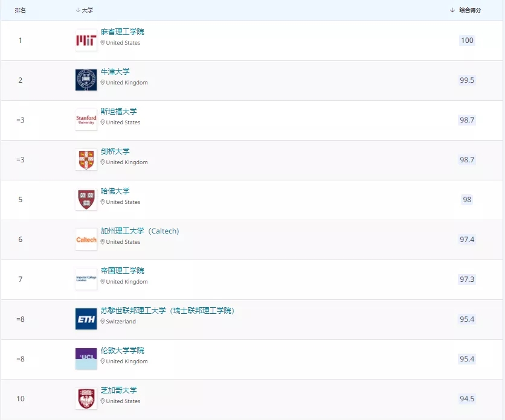
Task: Click the 100 score badge for MIT
Action: tap(467, 40)
